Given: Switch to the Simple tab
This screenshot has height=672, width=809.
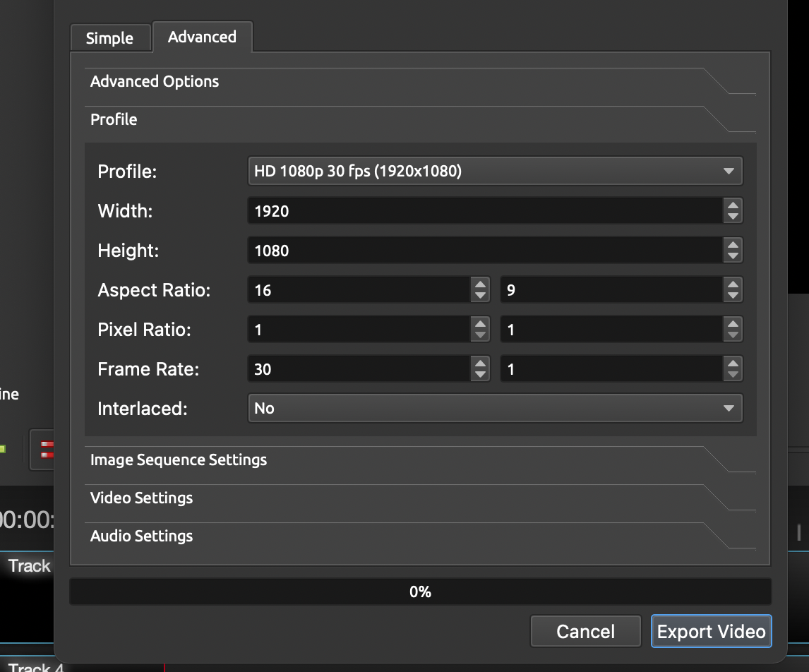Looking at the screenshot, I should click(x=110, y=37).
